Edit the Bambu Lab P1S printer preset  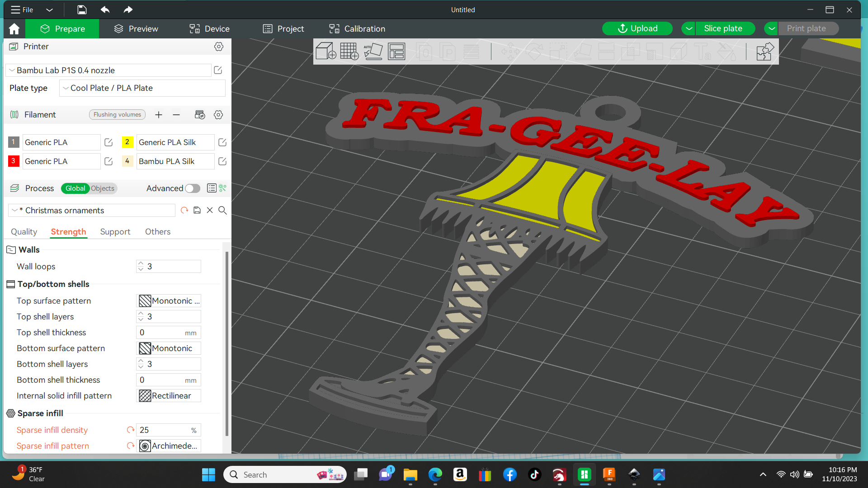click(x=218, y=70)
